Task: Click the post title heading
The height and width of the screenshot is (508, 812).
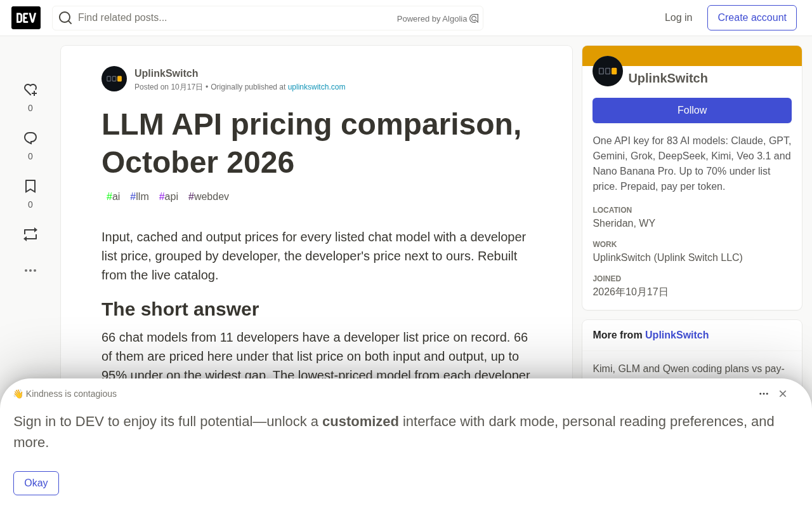Action: tap(311, 143)
